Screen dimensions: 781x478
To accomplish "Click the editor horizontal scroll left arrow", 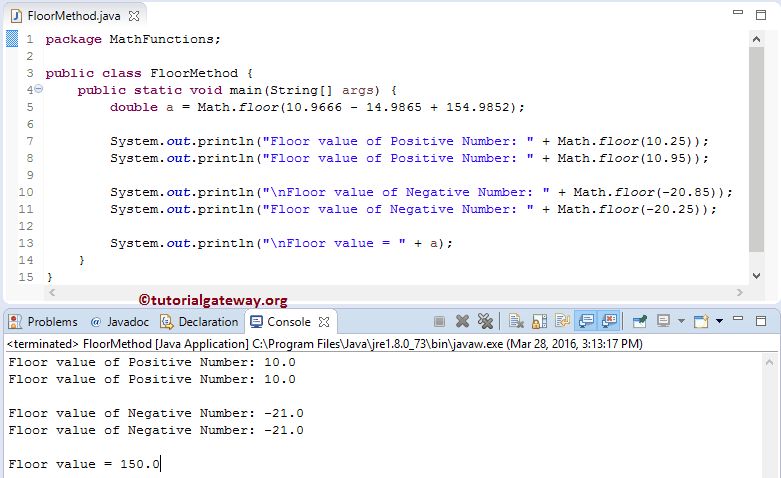I will coord(52,293).
